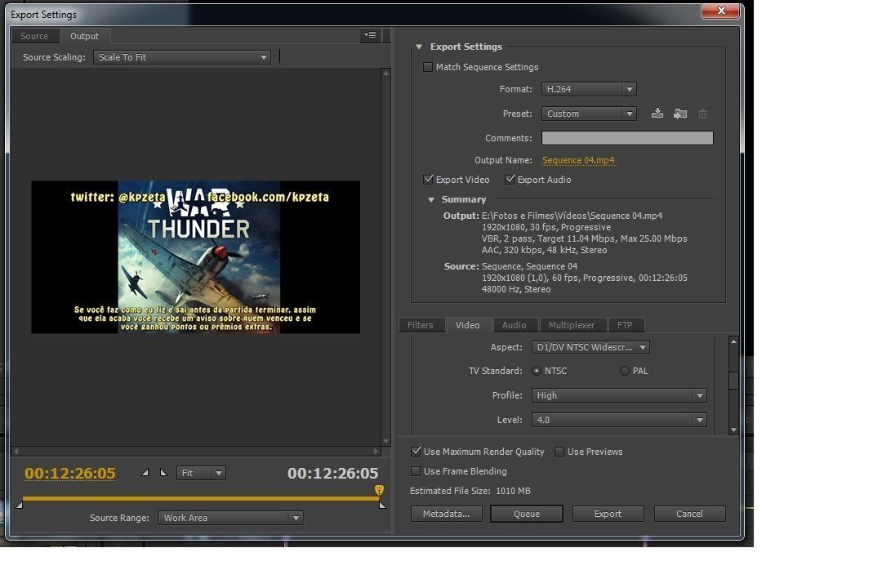Click the 48000 Hz, Stereo source line
This screenshot has width=882, height=588.
(516, 289)
